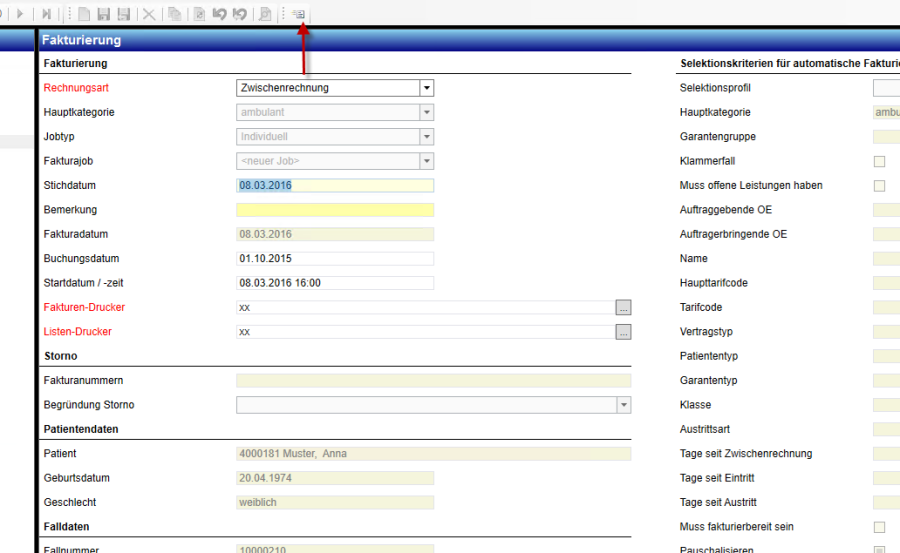
Task: Click the Fakturen-Drucker browse button
Action: click(x=623, y=307)
